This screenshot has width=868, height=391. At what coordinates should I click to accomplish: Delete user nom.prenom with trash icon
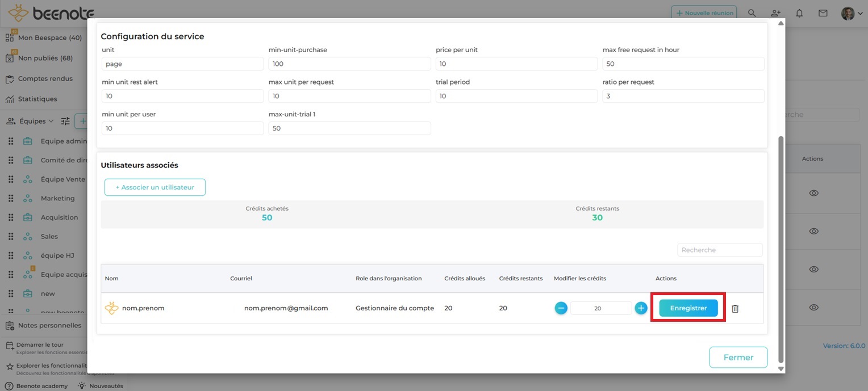735,309
